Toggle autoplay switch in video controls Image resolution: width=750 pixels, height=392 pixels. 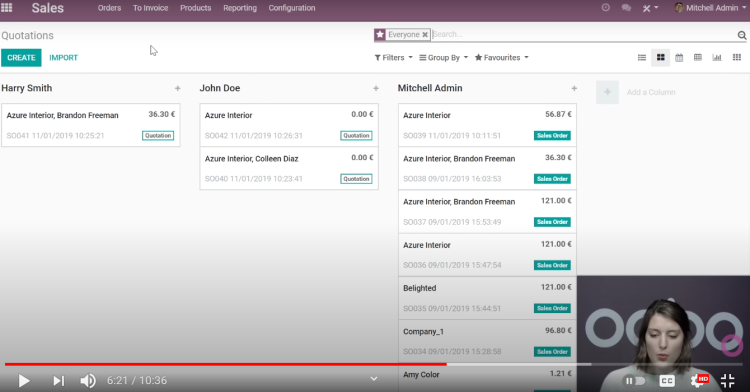[635, 381]
